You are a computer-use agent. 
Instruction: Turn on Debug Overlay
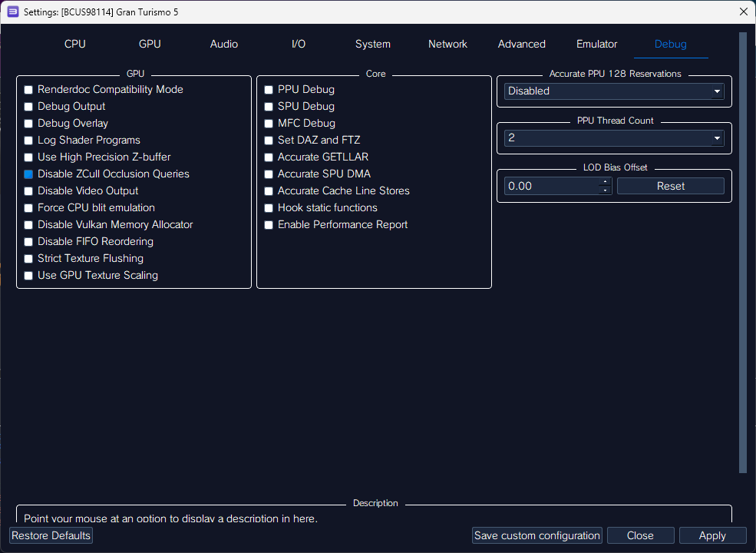(28, 124)
